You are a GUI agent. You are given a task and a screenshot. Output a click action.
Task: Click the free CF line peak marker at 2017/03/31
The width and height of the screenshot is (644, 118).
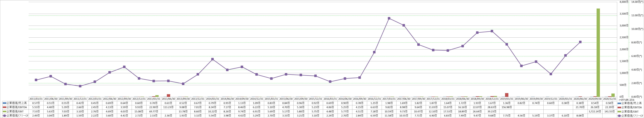[389, 18]
